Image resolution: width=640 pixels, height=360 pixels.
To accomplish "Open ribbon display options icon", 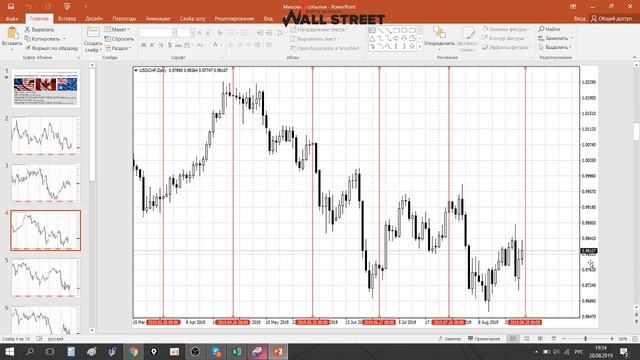I will (573, 7).
